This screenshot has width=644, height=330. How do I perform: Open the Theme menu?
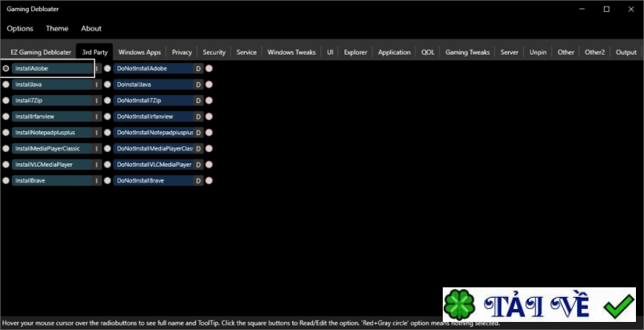[57, 28]
